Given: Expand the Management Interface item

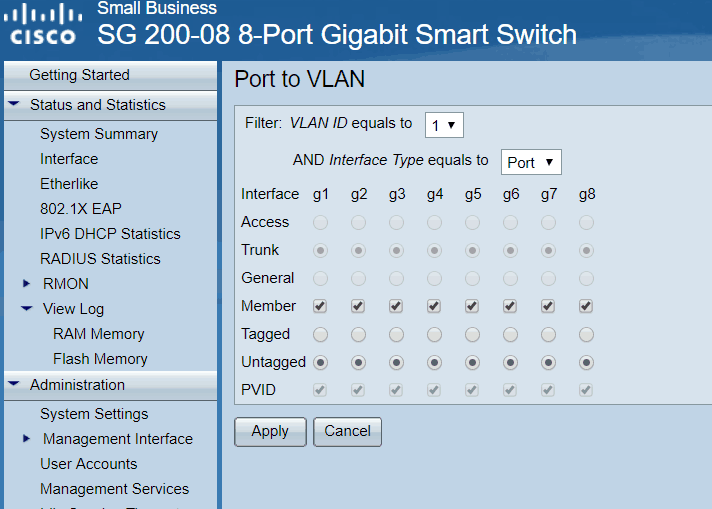Looking at the screenshot, I should click(27, 439).
